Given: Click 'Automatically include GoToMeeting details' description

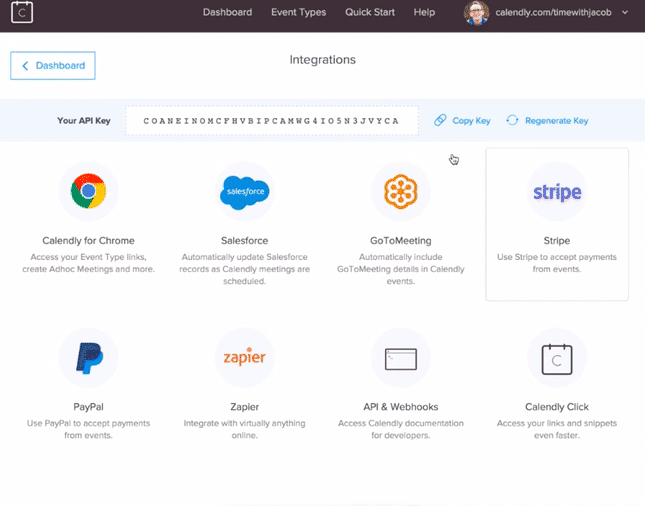Looking at the screenshot, I should (x=401, y=269).
